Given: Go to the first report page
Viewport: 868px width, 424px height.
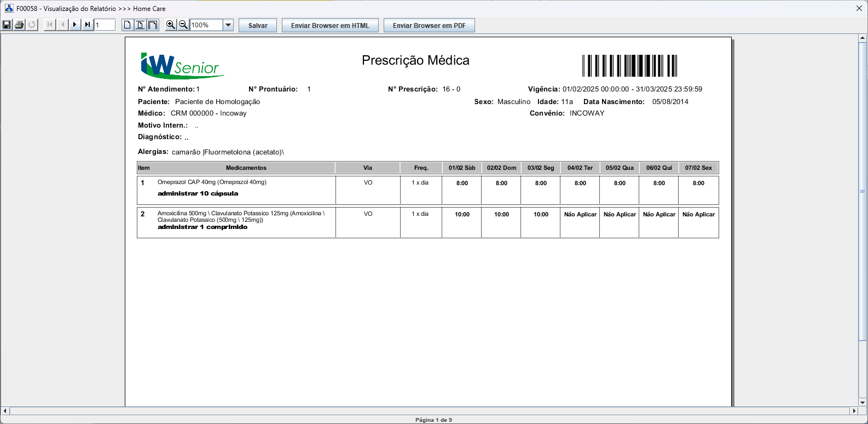Looking at the screenshot, I should (x=50, y=25).
